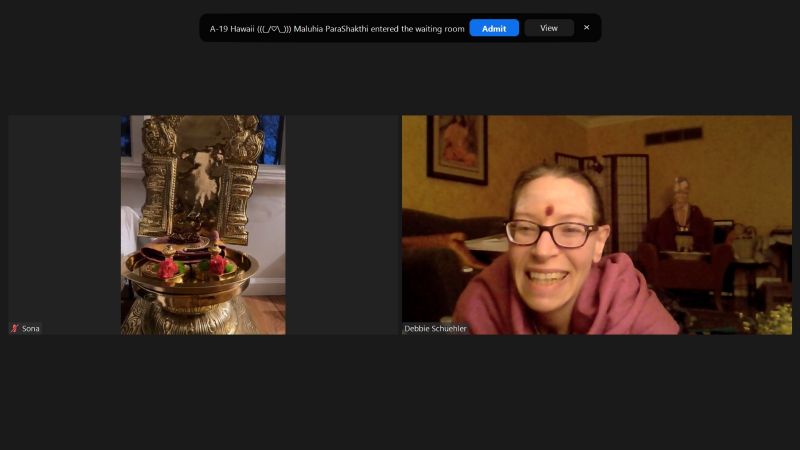The image size is (800, 450).
Task: Click the 'Debbie Schuehler' name label
Action: (x=435, y=329)
